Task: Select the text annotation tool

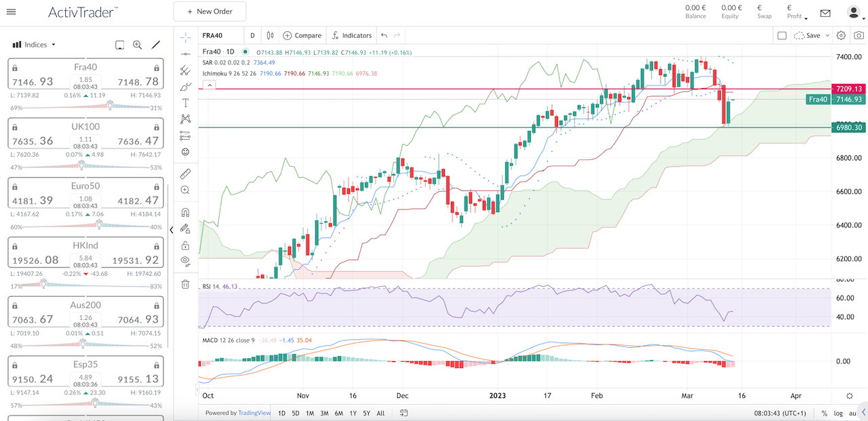Action: pyautogui.click(x=185, y=103)
